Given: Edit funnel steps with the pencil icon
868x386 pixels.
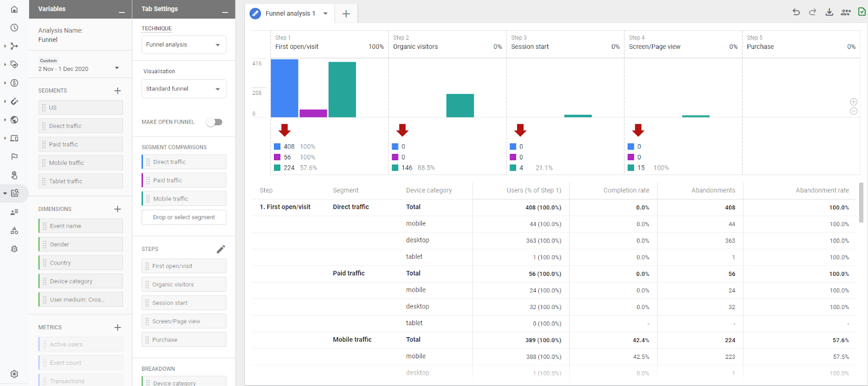Looking at the screenshot, I should 221,249.
